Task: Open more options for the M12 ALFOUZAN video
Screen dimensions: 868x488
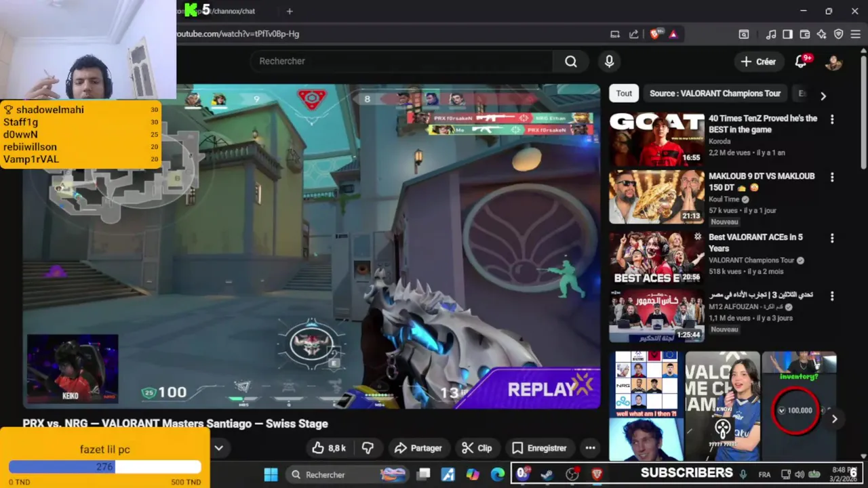Action: pyautogui.click(x=832, y=296)
